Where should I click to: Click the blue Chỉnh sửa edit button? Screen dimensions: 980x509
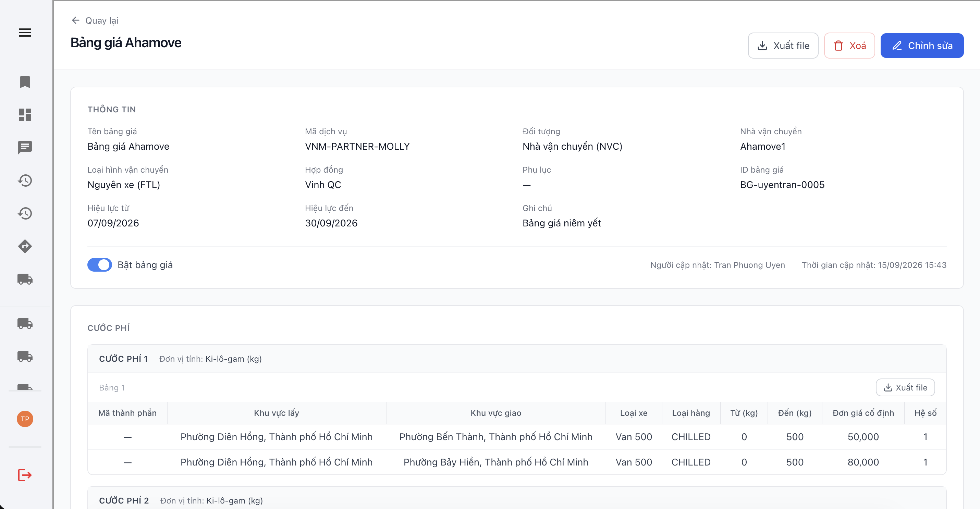(x=922, y=46)
